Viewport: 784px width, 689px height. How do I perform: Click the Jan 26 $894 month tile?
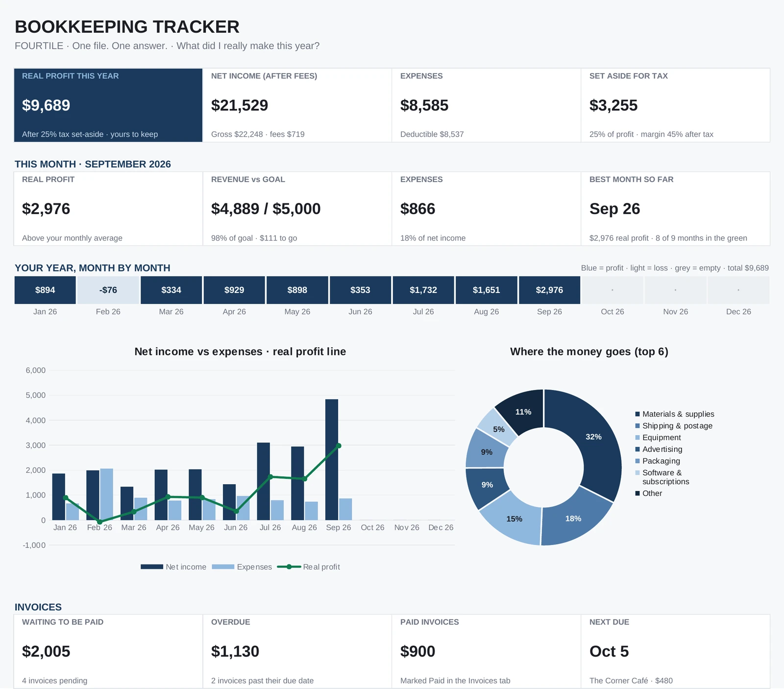click(x=45, y=290)
